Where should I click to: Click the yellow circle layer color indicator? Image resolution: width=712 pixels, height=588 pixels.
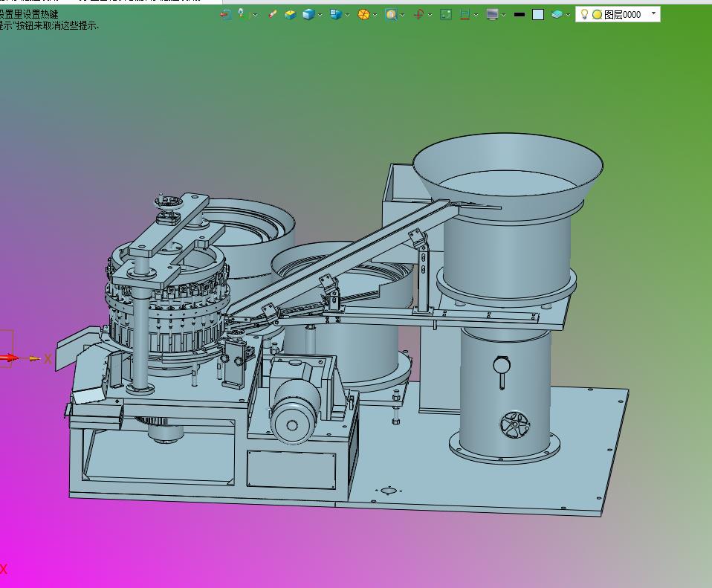pos(597,14)
